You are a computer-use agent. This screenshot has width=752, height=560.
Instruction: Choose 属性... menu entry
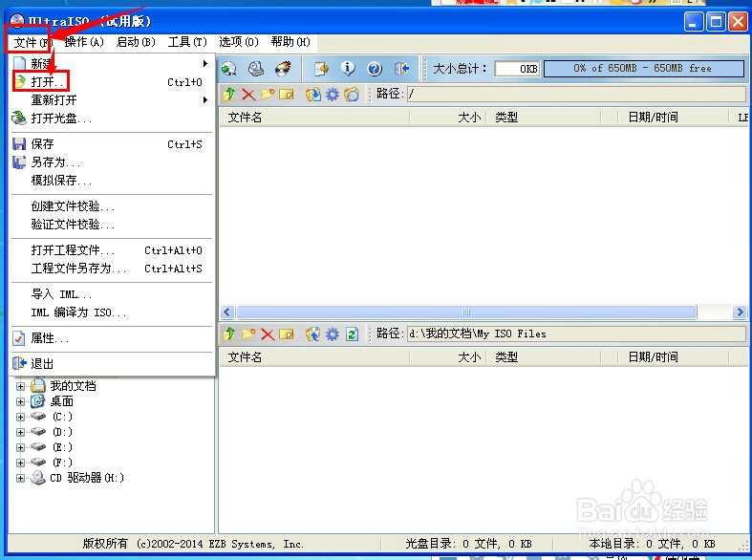[x=112, y=338]
